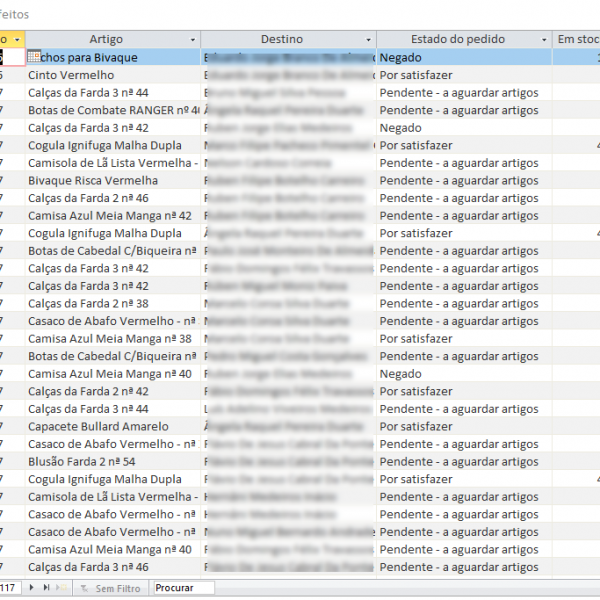
Task: Click the table icon in the first Artigo cell
Action: click(x=35, y=57)
